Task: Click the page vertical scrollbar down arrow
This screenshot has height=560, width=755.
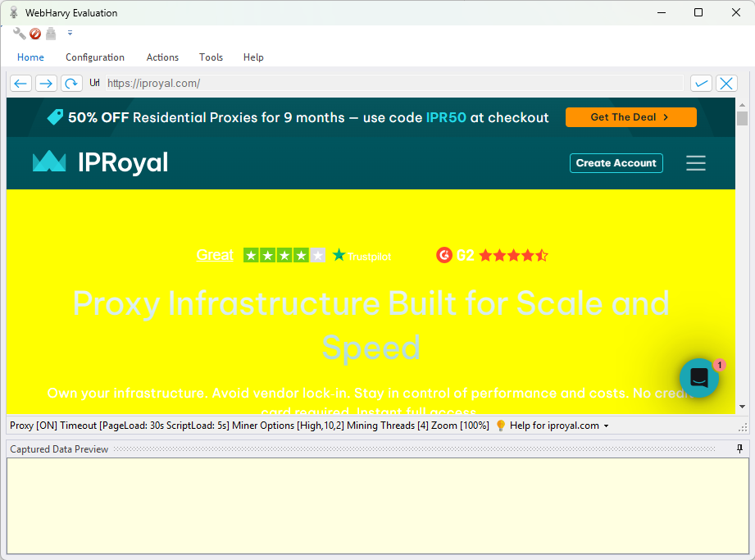Action: [742, 406]
